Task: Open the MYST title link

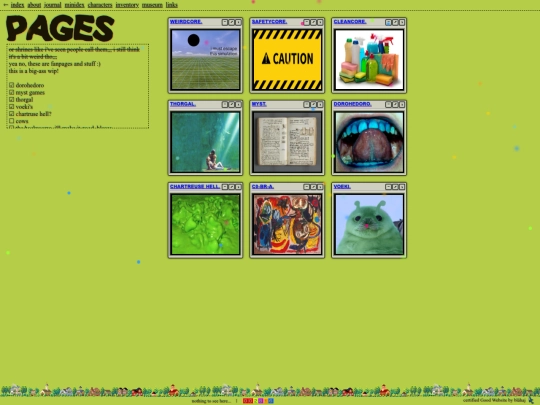Action: click(259, 104)
